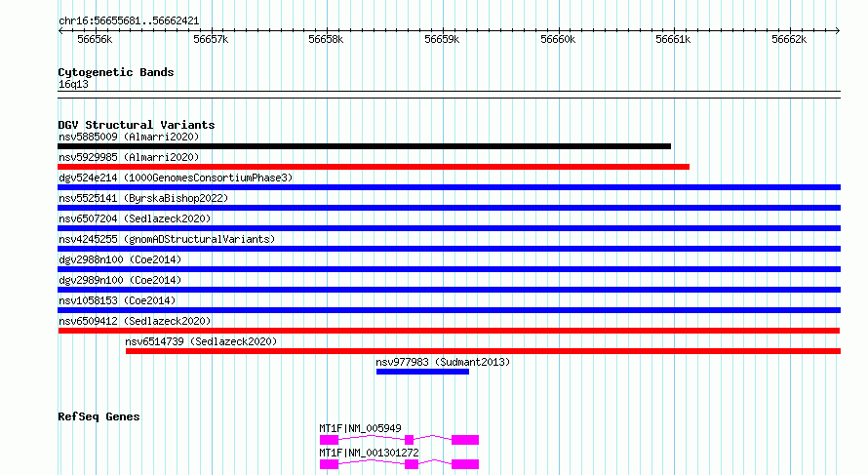Select the 16q13 cytogenetic band bar
This screenshot has width=868, height=475.
[449, 95]
